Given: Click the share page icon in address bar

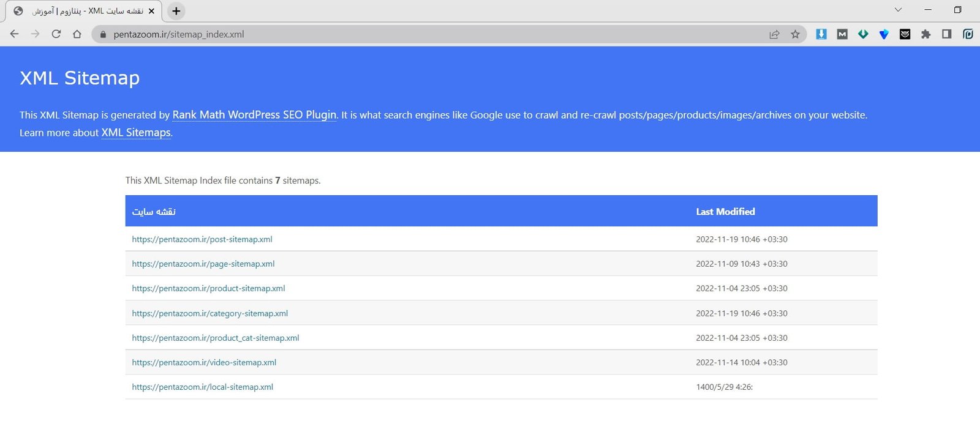Looking at the screenshot, I should point(774,34).
